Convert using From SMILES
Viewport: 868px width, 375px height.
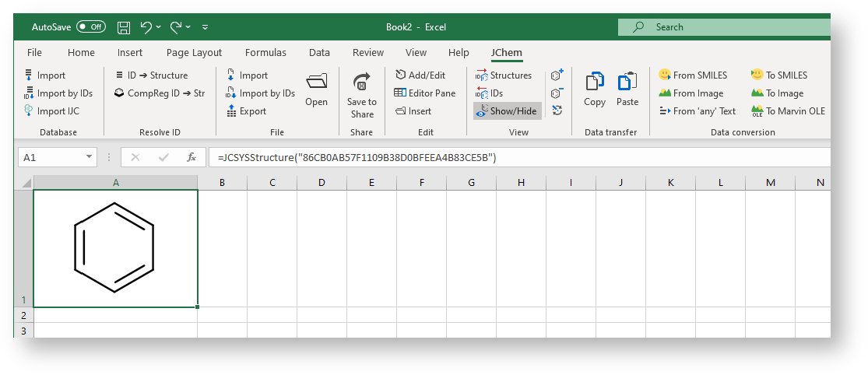tap(693, 75)
